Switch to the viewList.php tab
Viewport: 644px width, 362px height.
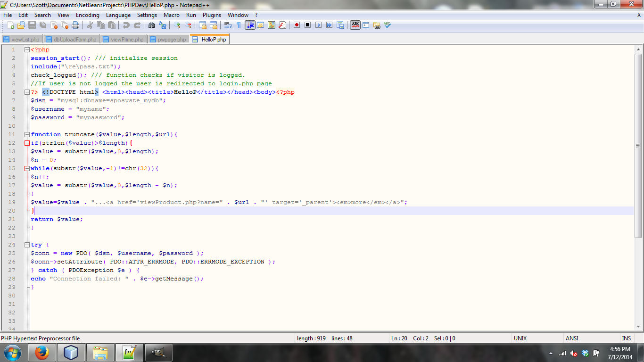coord(22,40)
